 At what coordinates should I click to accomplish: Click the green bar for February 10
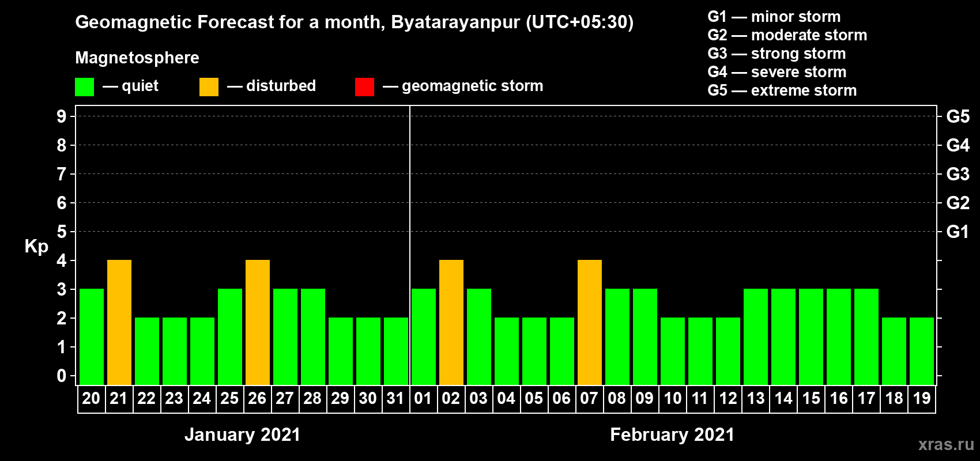coord(673,351)
